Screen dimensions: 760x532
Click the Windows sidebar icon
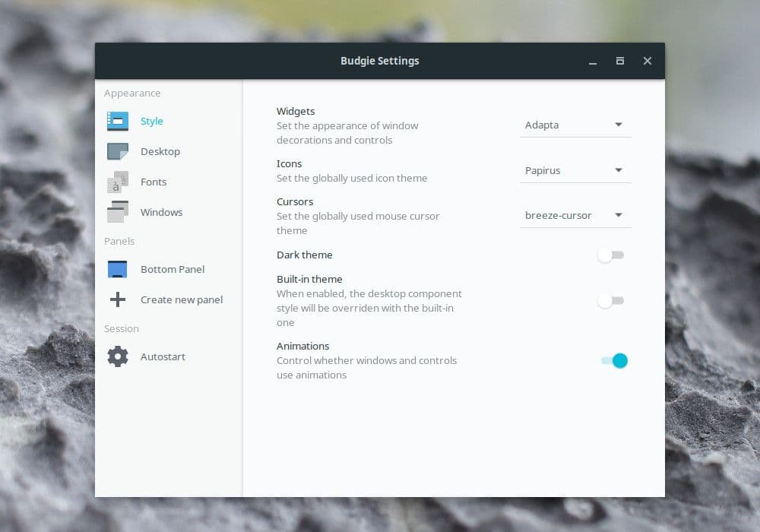pos(118,212)
